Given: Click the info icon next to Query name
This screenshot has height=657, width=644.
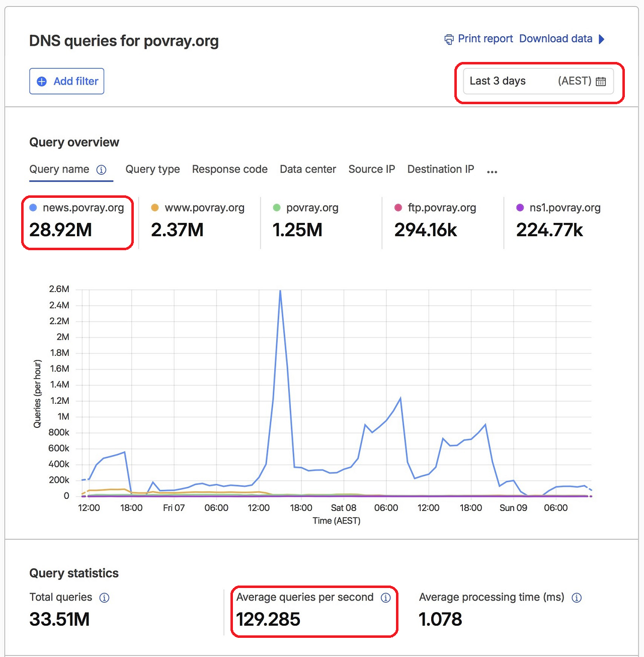Looking at the screenshot, I should click(101, 170).
